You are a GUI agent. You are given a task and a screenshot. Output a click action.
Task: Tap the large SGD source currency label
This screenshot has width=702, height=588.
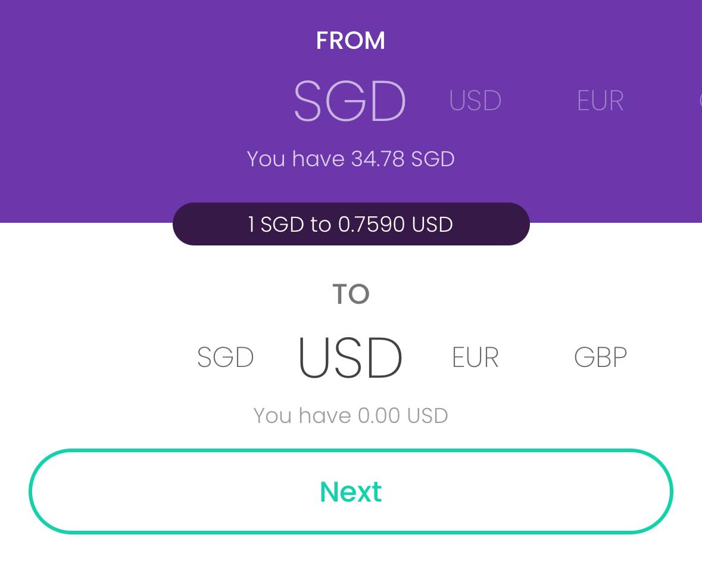350,100
